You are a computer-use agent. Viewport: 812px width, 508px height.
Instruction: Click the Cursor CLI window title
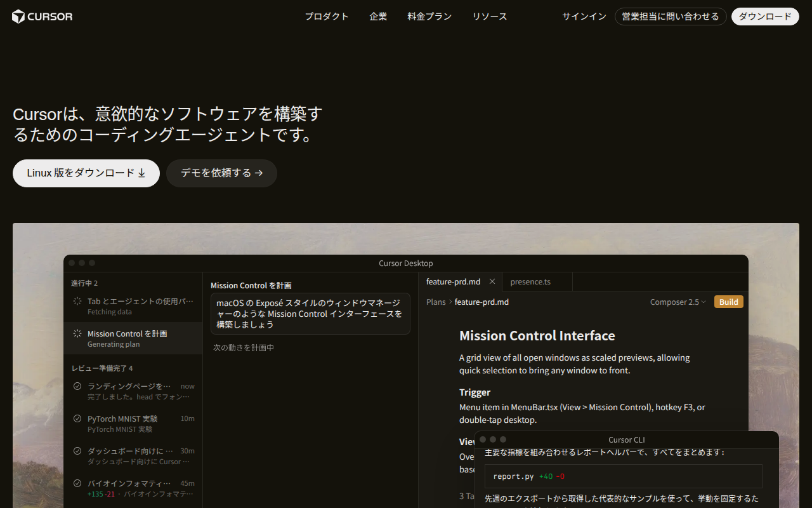coord(627,440)
